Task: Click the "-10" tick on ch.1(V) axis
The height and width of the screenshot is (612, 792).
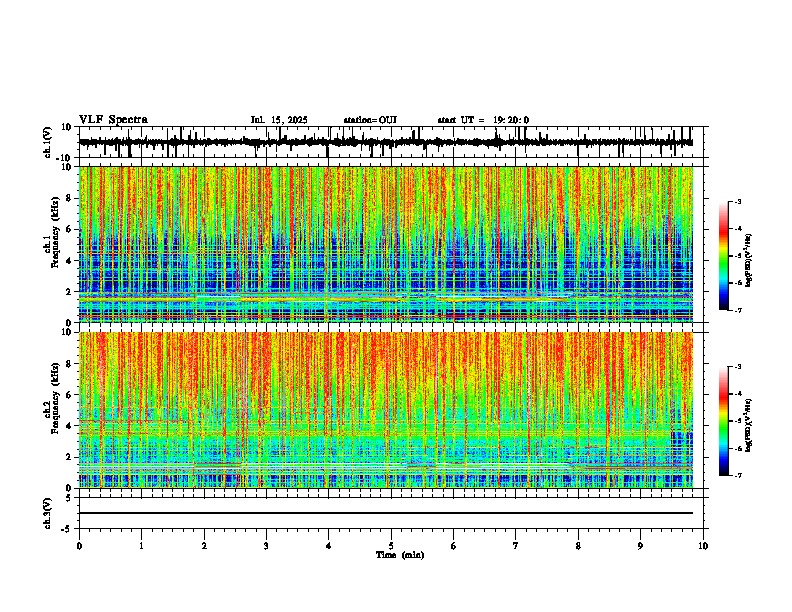Action: (x=65, y=158)
